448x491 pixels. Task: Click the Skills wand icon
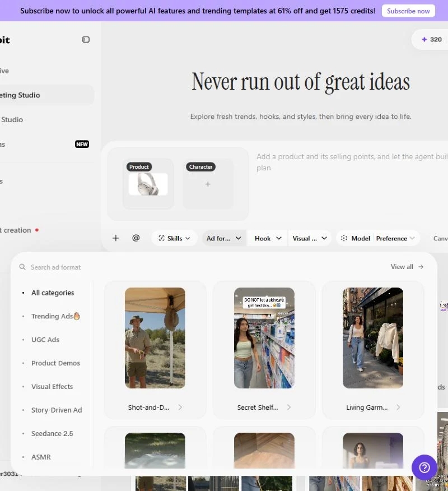[x=161, y=238]
